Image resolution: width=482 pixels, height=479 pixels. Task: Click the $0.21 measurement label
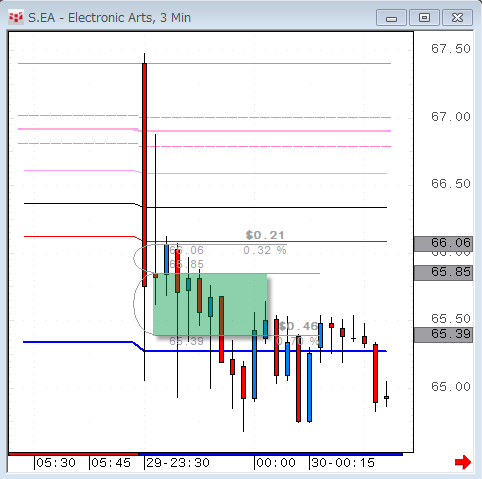(x=265, y=235)
